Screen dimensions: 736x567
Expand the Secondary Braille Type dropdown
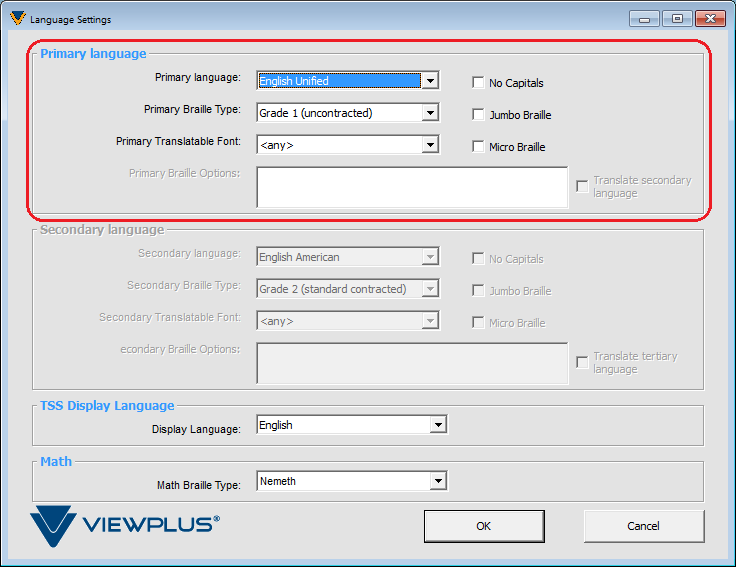pyautogui.click(x=430, y=289)
